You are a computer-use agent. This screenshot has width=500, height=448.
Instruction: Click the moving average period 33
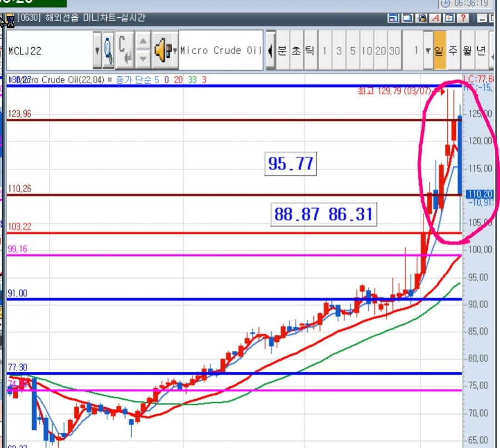[192, 79]
